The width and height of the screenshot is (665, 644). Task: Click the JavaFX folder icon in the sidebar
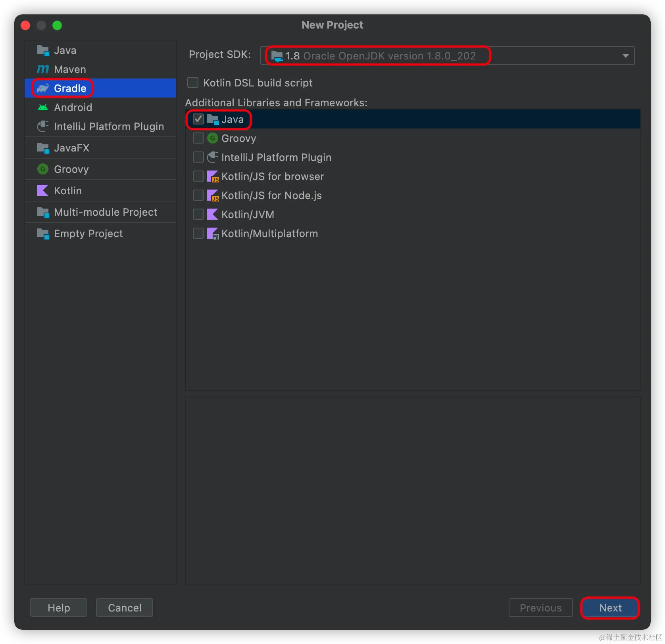click(x=43, y=148)
